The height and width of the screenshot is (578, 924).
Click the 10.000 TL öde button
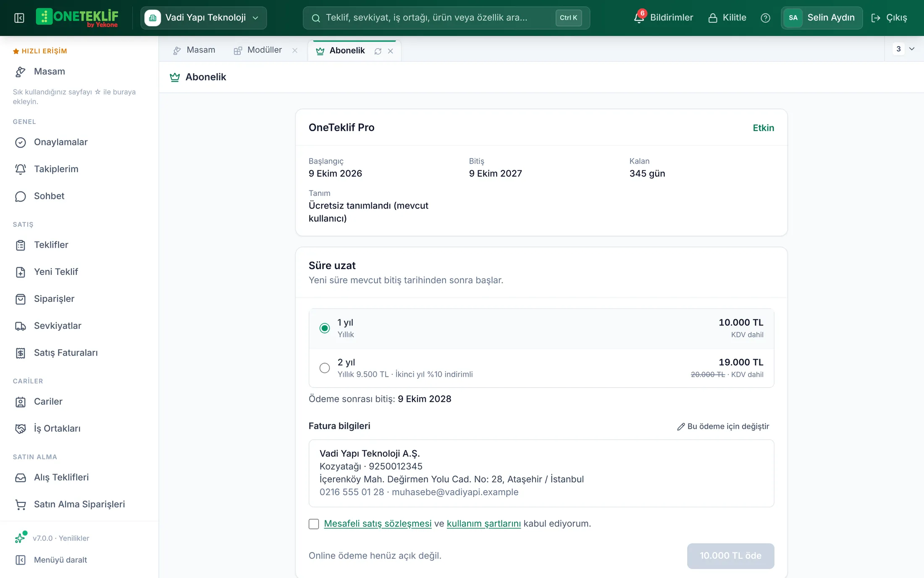(730, 556)
